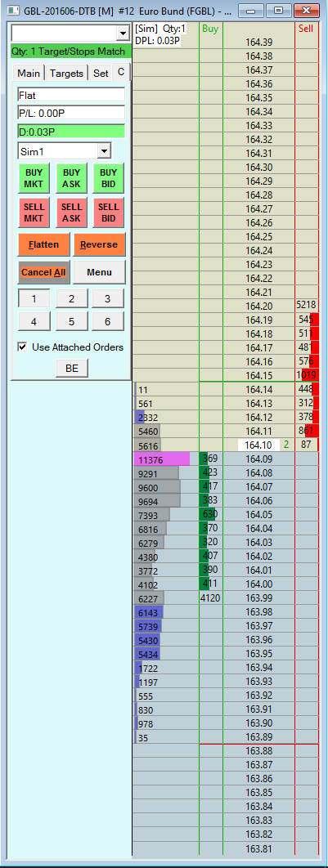Click volume profile value 1722
Image resolution: width=328 pixels, height=868 pixels.
[x=149, y=668]
